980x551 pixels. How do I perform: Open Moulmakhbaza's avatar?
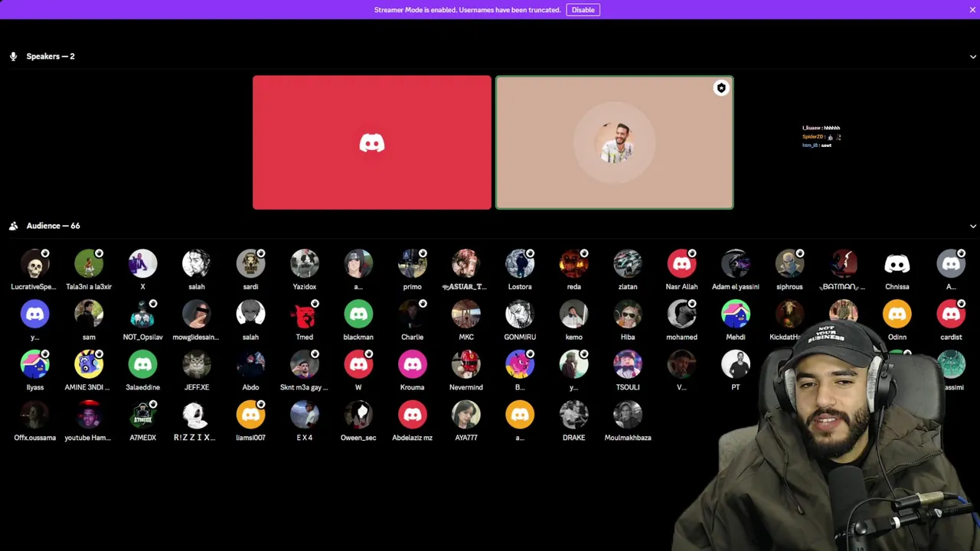coord(628,416)
